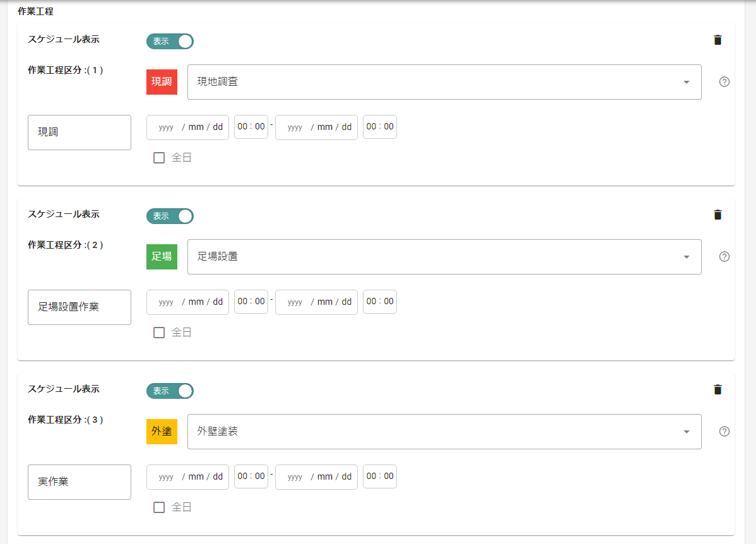Expand the 足場設置 process type dropdown
Viewport: 756px width, 544px height.
444,257
